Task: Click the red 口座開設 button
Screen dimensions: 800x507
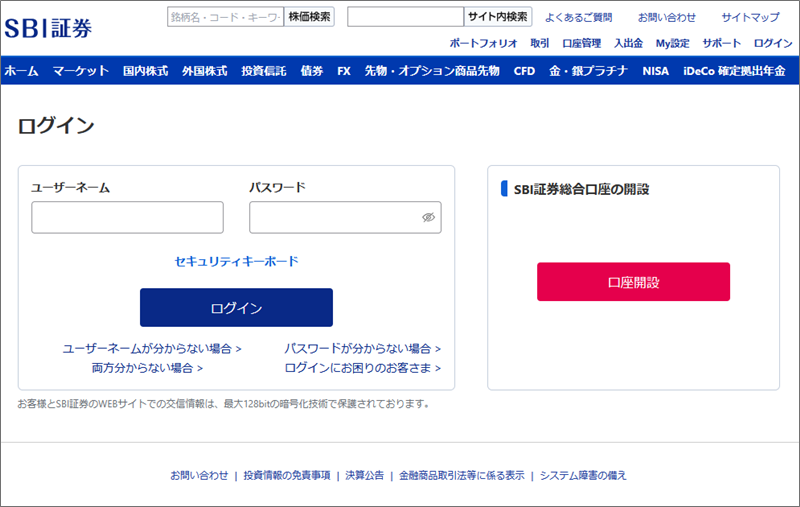Action: tap(633, 282)
